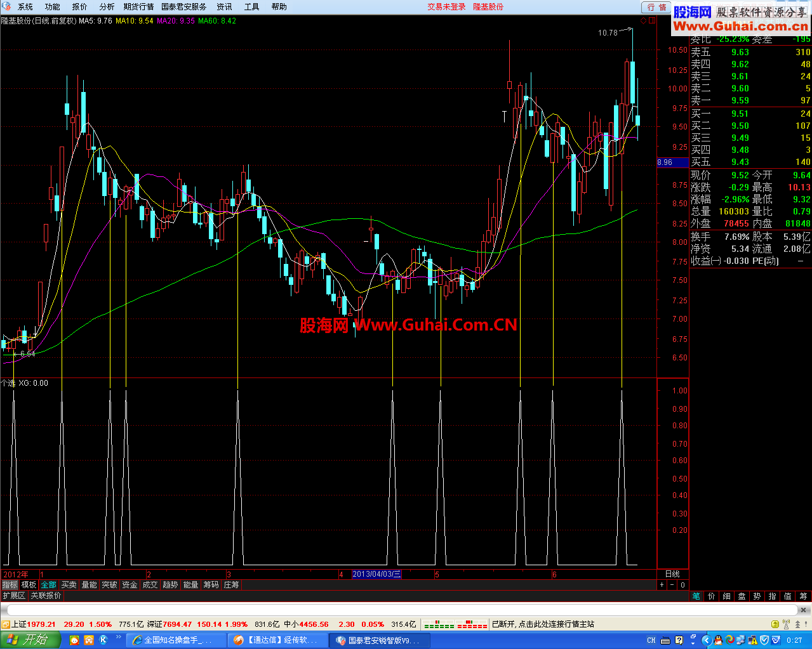Select the 能量 indicator tab
The image size is (812, 649).
coord(191,584)
